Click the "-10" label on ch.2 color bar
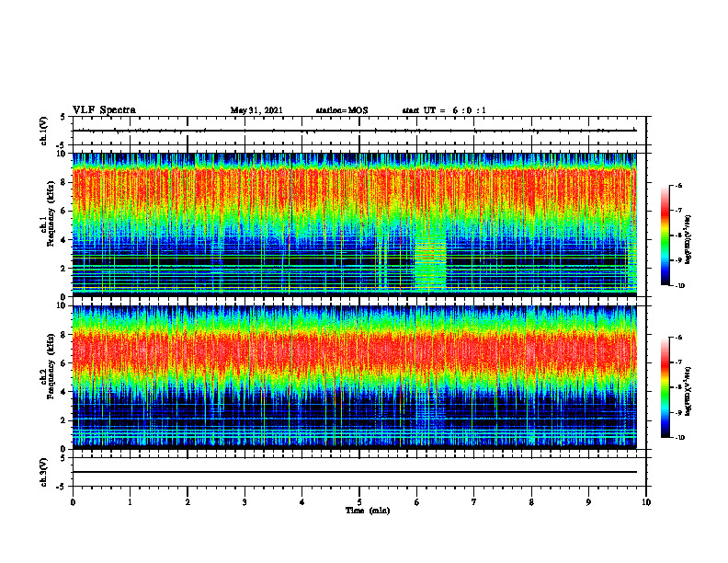This screenshot has height=563, width=728. [679, 437]
